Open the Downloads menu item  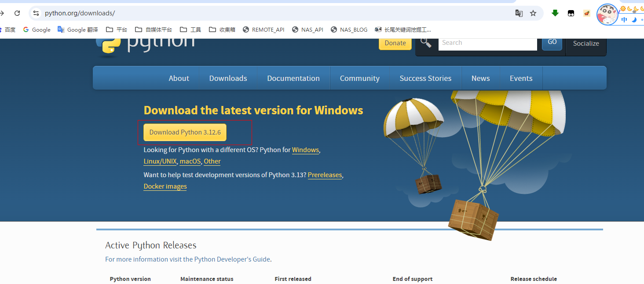228,78
